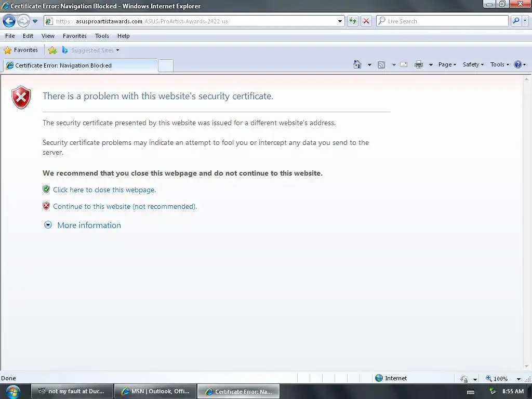Open the Tools menu in menu bar

pyautogui.click(x=102, y=36)
